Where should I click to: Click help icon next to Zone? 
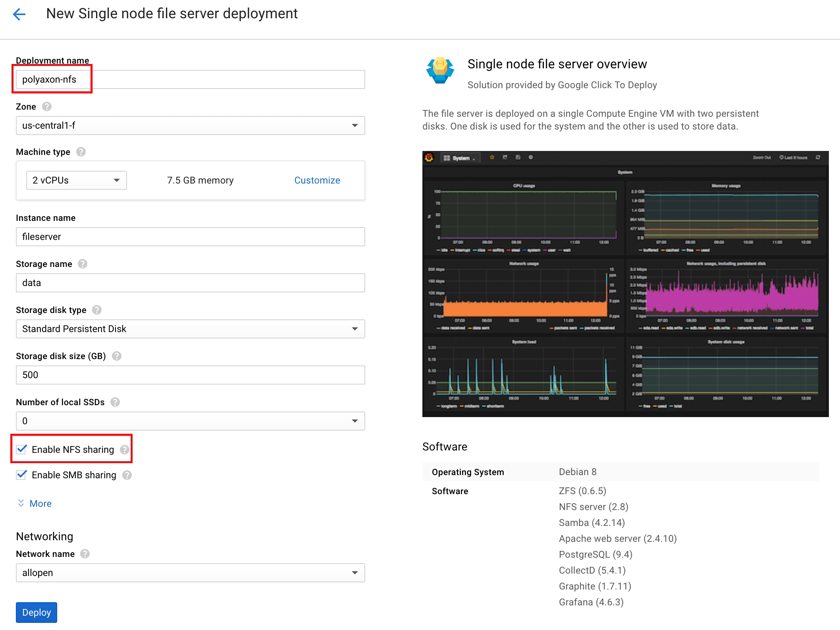47,106
